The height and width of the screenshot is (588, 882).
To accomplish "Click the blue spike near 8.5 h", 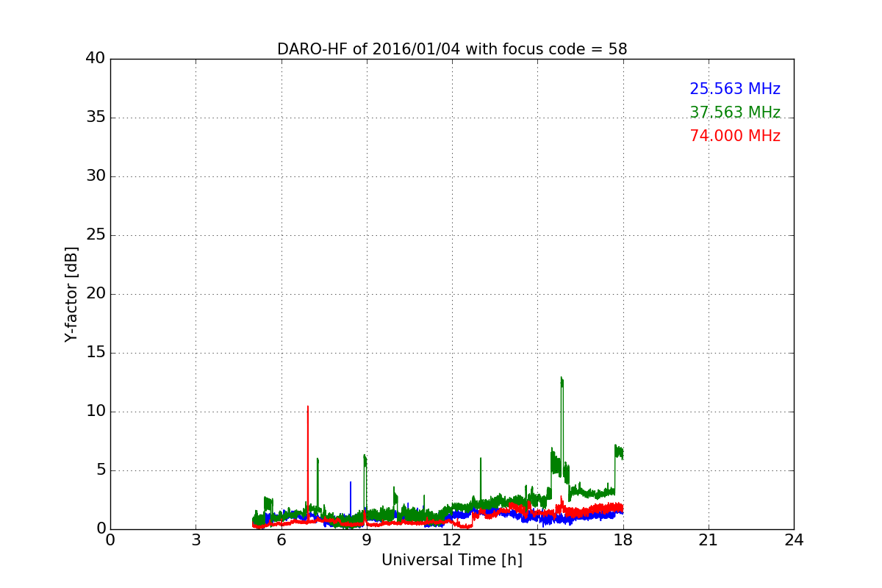I will tap(351, 500).
